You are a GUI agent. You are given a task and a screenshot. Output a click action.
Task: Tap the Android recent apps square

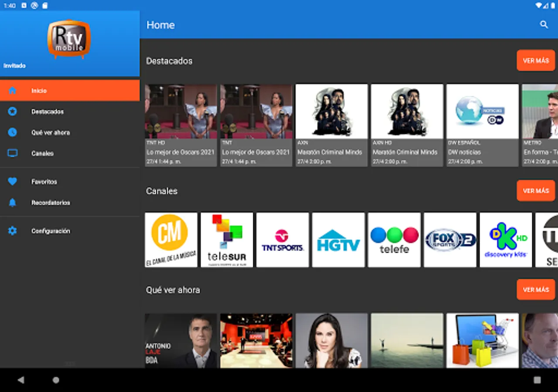(537, 380)
